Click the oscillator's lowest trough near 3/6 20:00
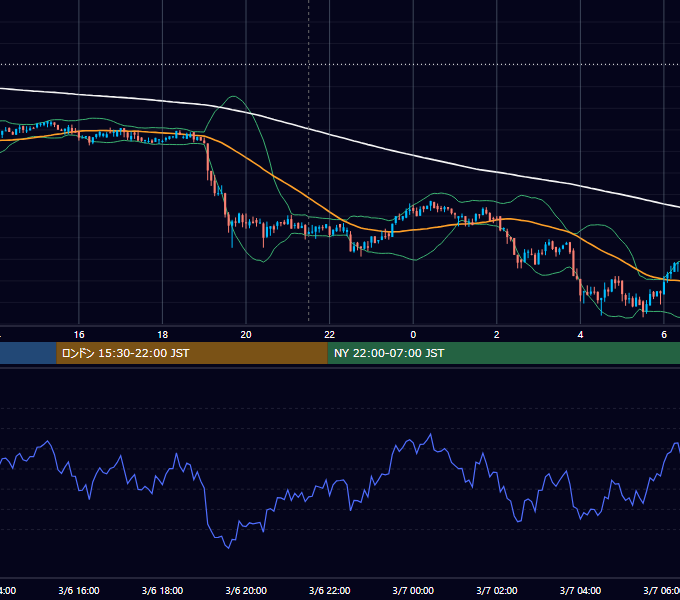The image size is (680, 600). click(229, 548)
